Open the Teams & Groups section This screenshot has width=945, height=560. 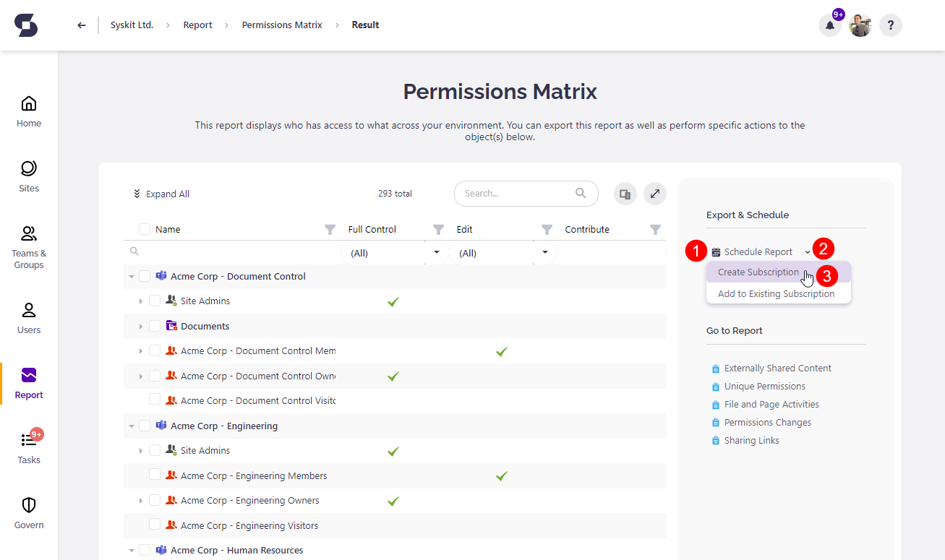(x=28, y=246)
